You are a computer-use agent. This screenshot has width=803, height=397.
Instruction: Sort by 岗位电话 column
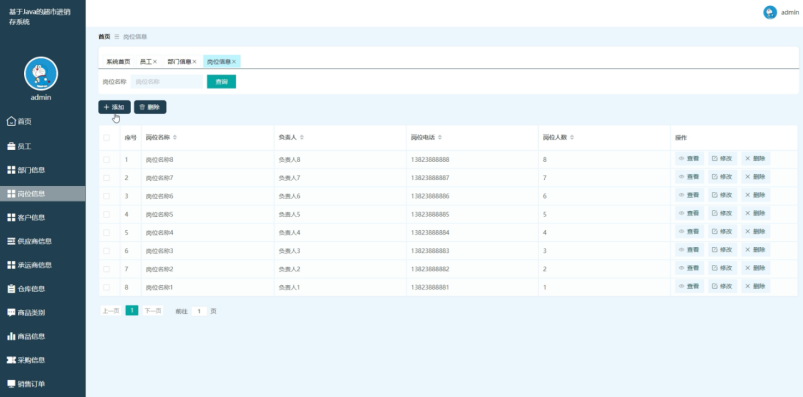pos(440,138)
